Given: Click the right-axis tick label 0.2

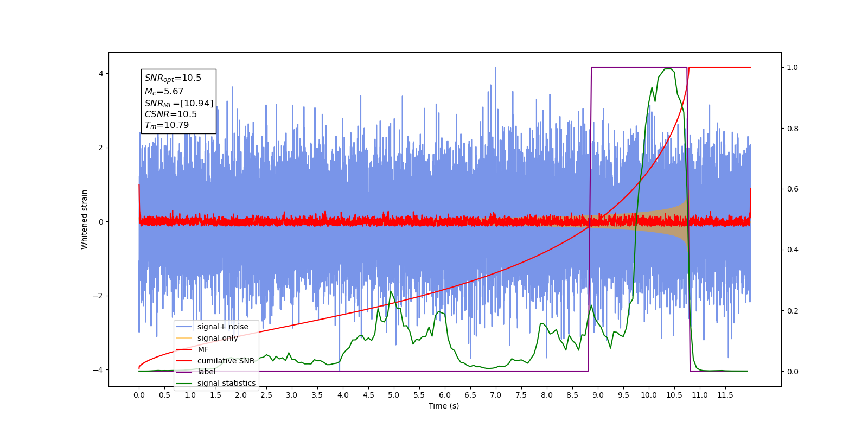Looking at the screenshot, I should click(793, 311).
